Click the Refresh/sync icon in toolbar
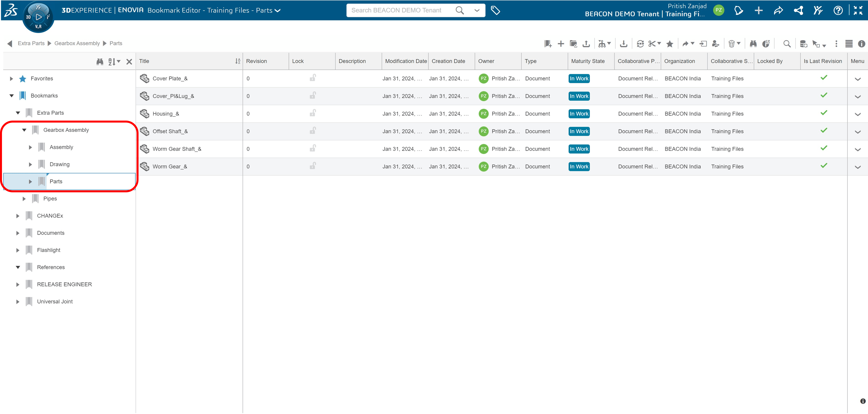This screenshot has width=868, height=414. [x=640, y=44]
